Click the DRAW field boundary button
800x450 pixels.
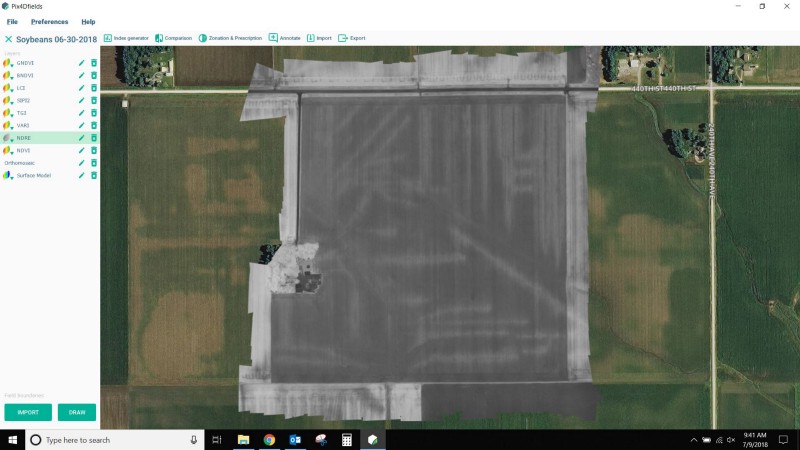tap(77, 412)
